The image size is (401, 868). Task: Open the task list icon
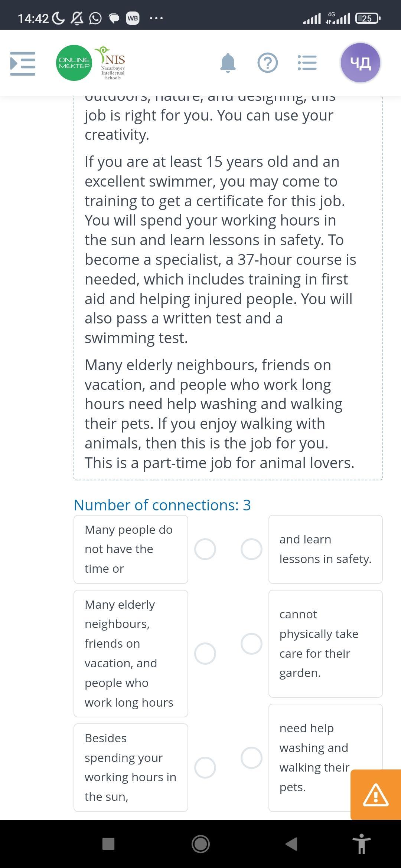pos(307,63)
